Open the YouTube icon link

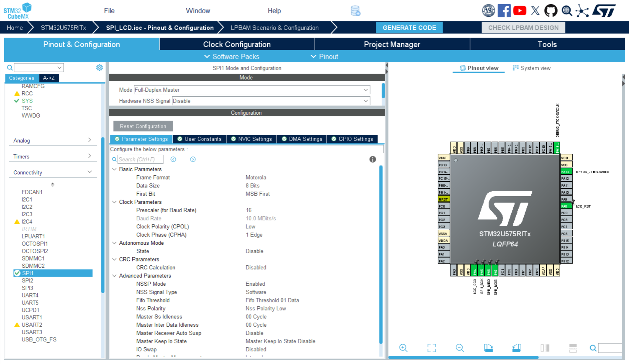520,11
